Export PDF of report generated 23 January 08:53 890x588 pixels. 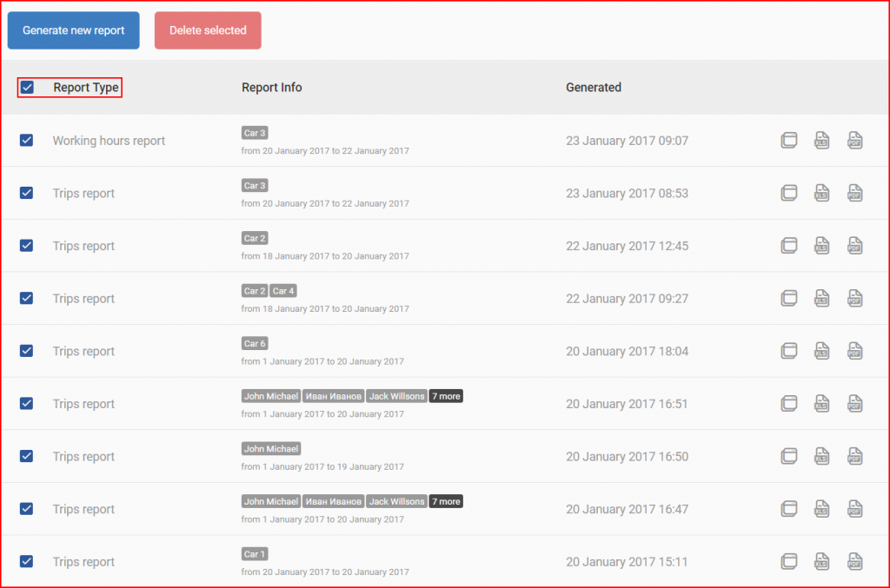(855, 193)
